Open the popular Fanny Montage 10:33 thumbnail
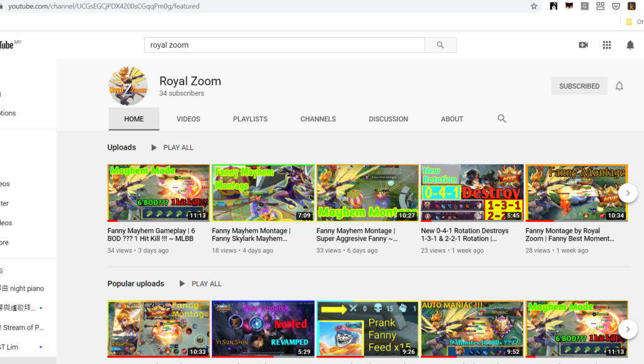Viewport: 644px width, 364px height. coord(158,329)
